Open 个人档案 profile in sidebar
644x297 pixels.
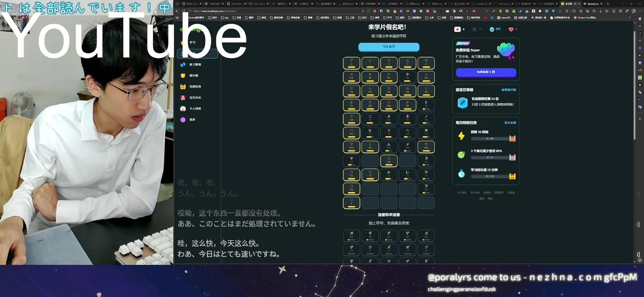click(x=197, y=108)
